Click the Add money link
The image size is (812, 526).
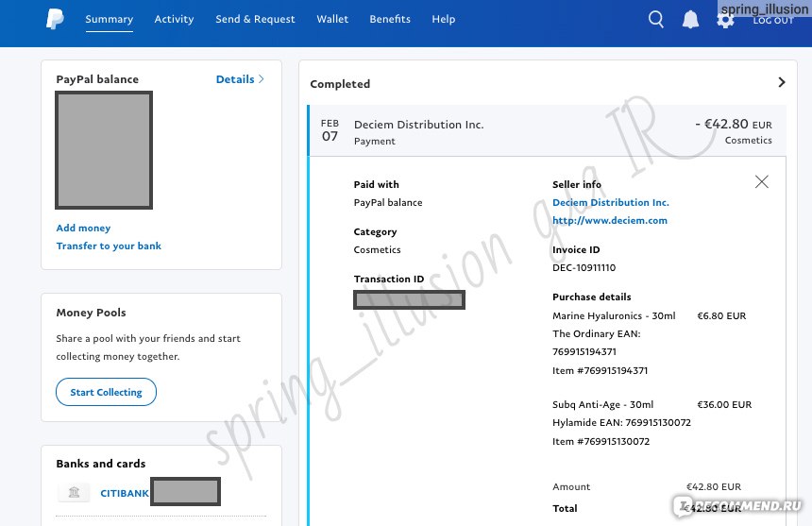(x=83, y=228)
